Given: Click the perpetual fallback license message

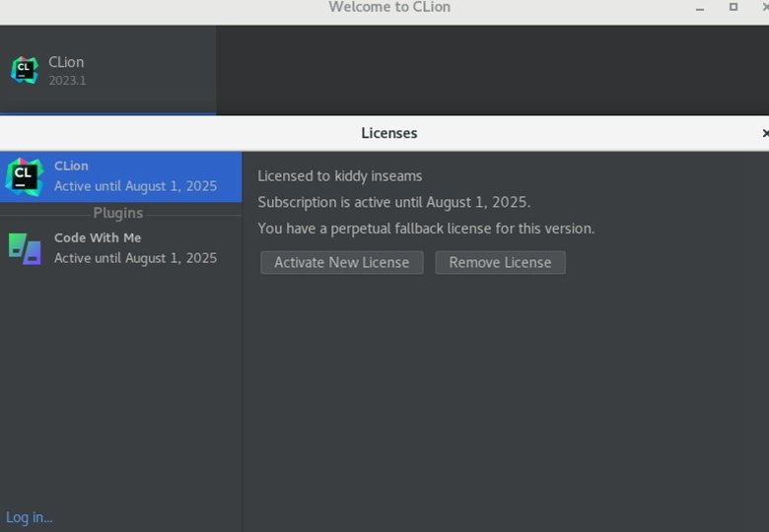Looking at the screenshot, I should [x=426, y=229].
